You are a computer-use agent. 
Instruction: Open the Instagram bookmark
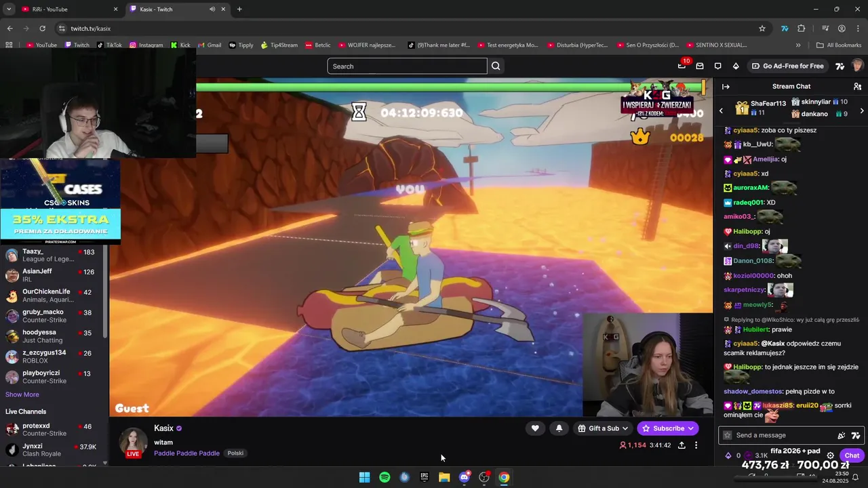(146, 45)
